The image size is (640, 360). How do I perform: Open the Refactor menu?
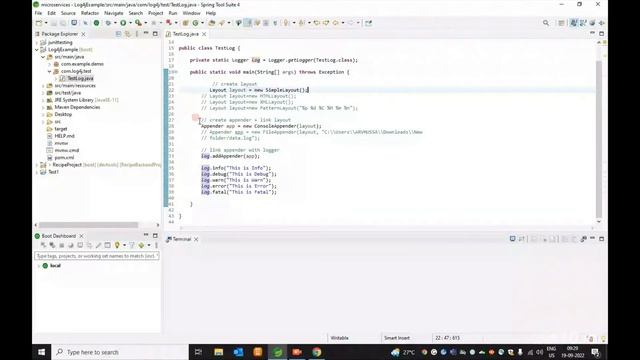[90, 13]
